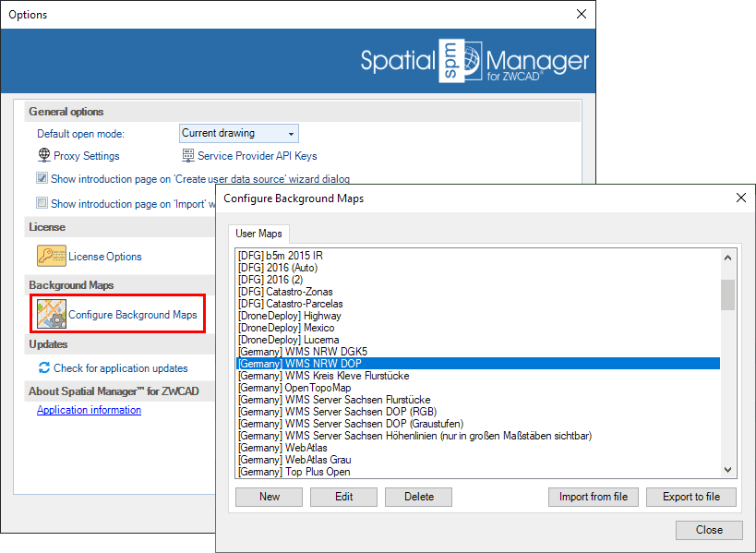The width and height of the screenshot is (756, 553).
Task: Open the Application information link
Action: [89, 410]
